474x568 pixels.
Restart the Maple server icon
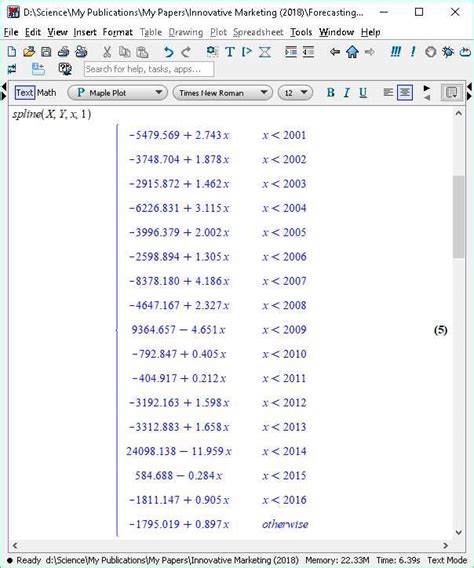point(465,52)
